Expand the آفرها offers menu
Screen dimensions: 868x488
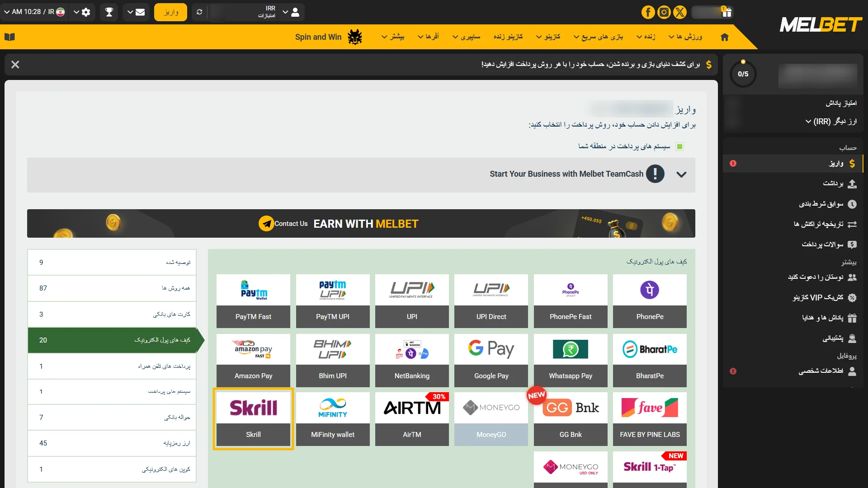click(x=428, y=37)
